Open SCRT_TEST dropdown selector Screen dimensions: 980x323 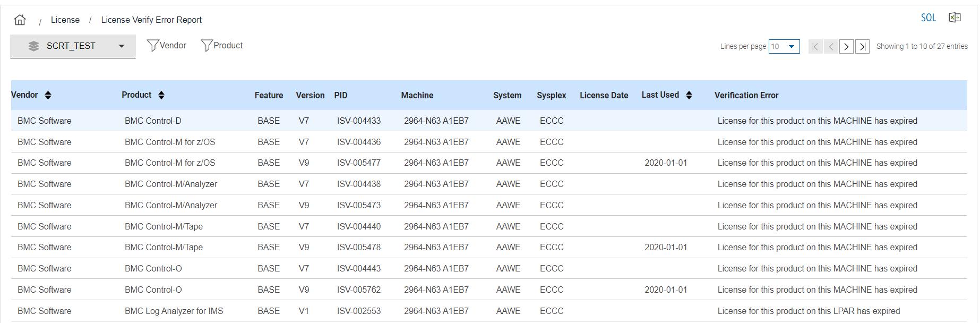(x=73, y=46)
